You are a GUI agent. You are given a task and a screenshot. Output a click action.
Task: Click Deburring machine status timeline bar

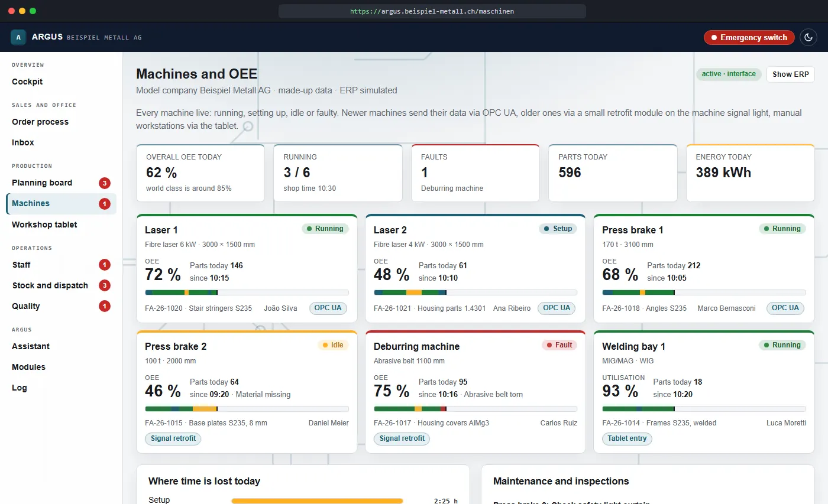[476, 409]
